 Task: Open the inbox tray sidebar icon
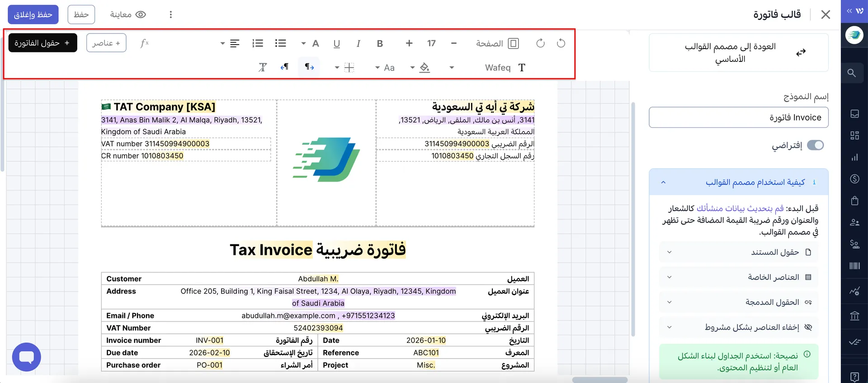point(854,114)
